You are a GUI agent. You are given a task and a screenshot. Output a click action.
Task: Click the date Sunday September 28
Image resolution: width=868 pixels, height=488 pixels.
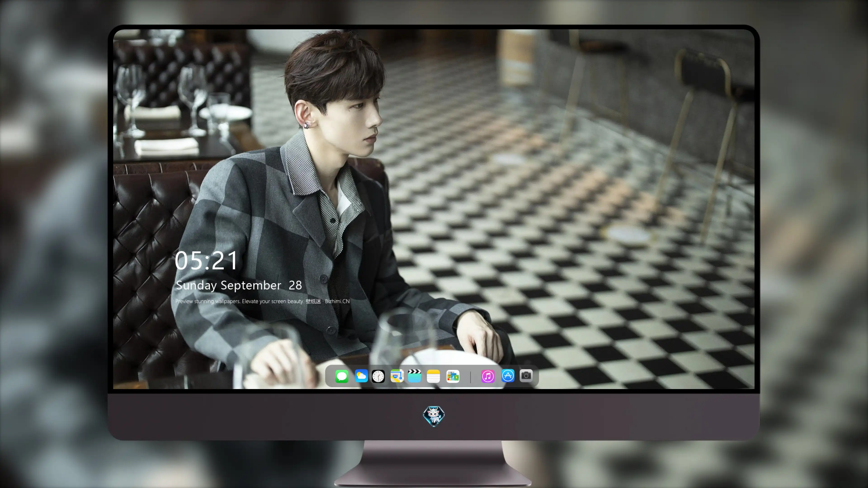click(x=239, y=285)
